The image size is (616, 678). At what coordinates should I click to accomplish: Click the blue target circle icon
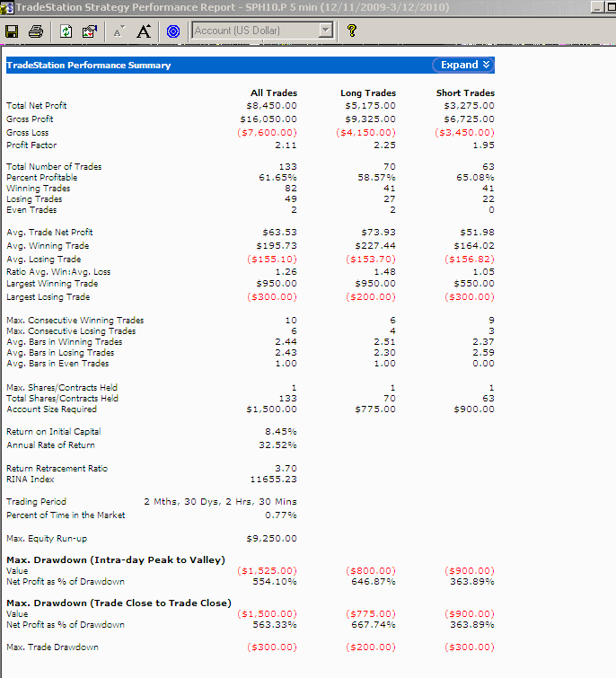click(x=173, y=31)
